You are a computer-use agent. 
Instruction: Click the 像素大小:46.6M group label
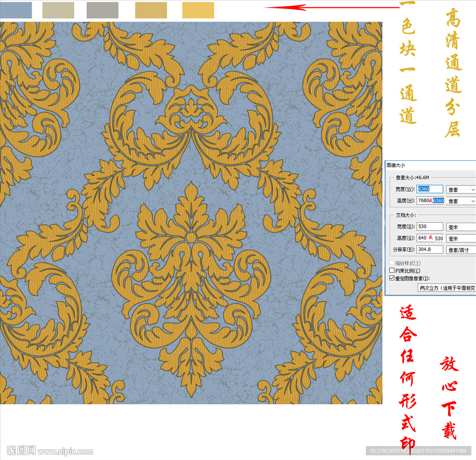coord(412,177)
